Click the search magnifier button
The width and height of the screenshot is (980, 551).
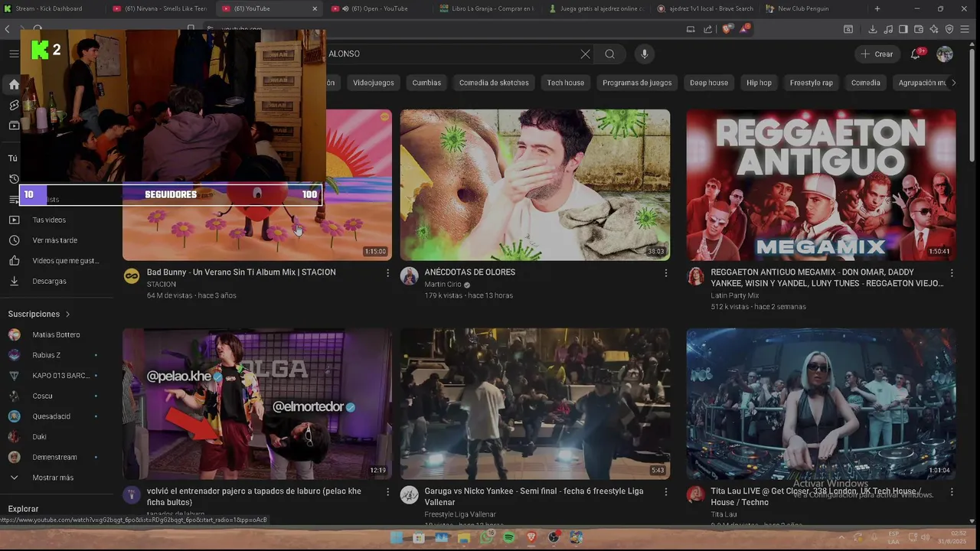point(609,54)
